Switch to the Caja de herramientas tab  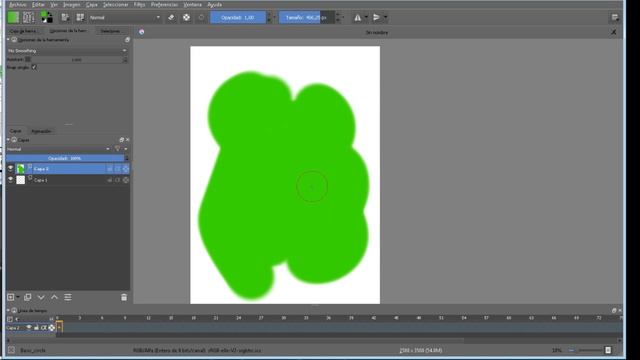[23, 31]
